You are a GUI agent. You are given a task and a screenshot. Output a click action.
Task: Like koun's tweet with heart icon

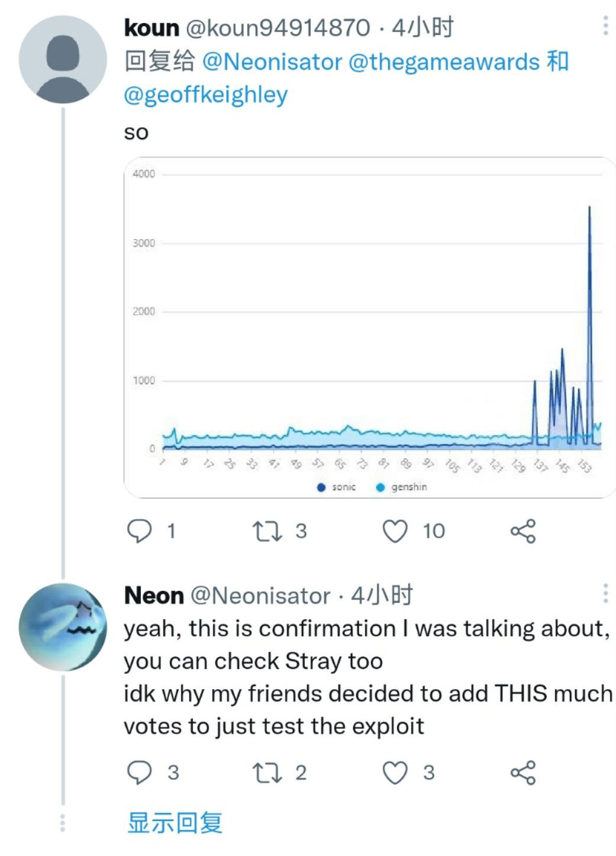pyautogui.click(x=395, y=531)
